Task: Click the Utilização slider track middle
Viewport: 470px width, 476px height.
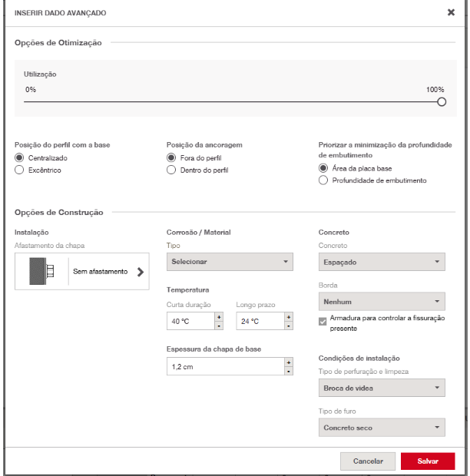Action: tap(233, 102)
